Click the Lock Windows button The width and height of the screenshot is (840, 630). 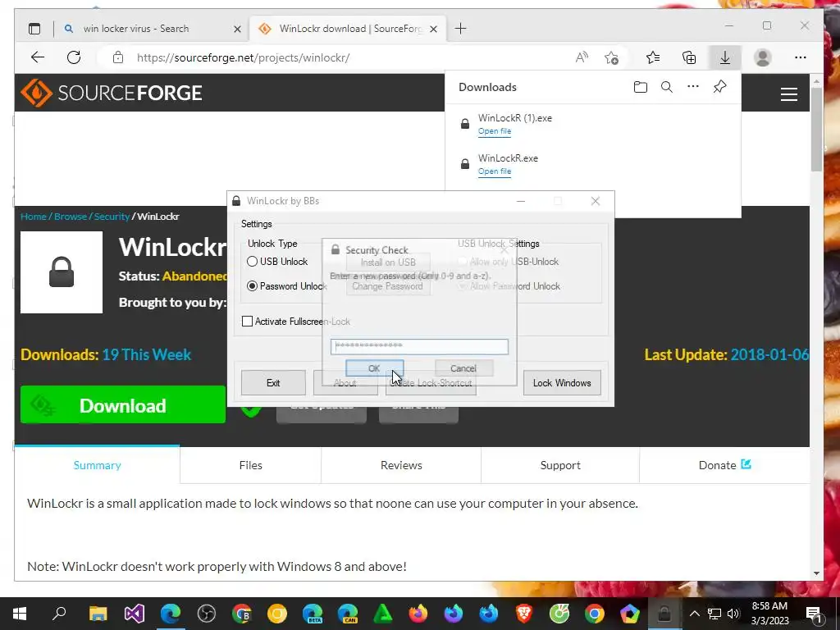pyautogui.click(x=562, y=383)
